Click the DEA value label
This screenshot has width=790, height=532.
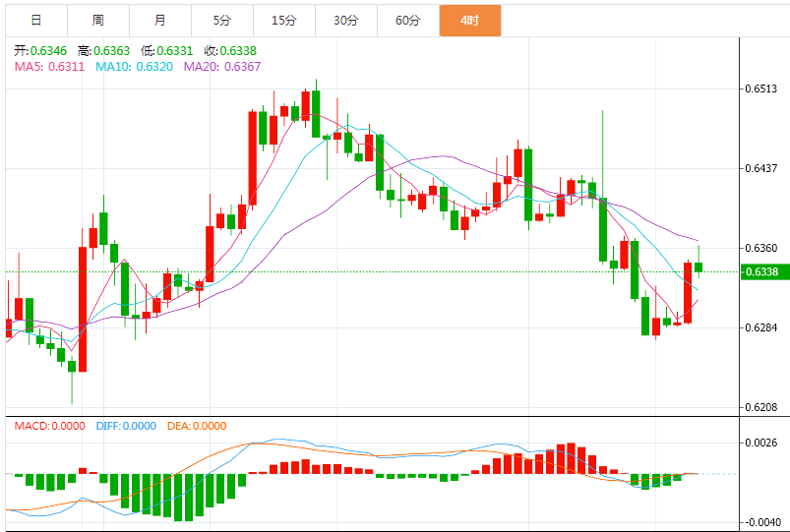197,426
